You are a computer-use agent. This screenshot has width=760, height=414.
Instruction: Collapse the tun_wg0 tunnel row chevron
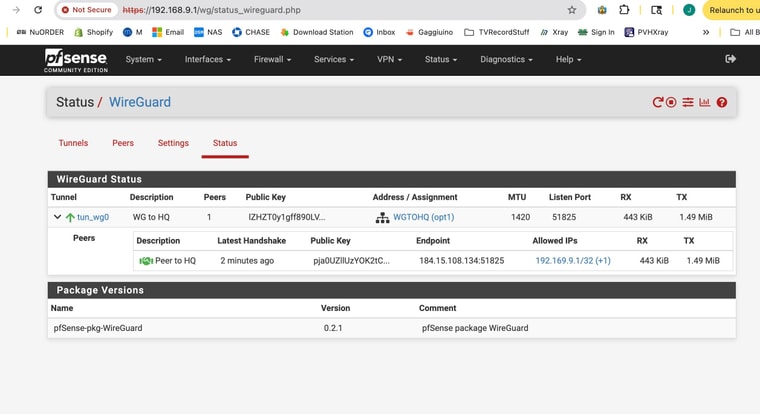(x=58, y=217)
